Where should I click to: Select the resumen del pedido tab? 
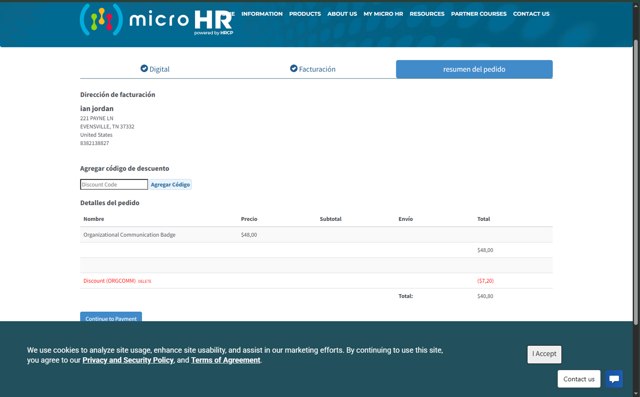click(474, 69)
